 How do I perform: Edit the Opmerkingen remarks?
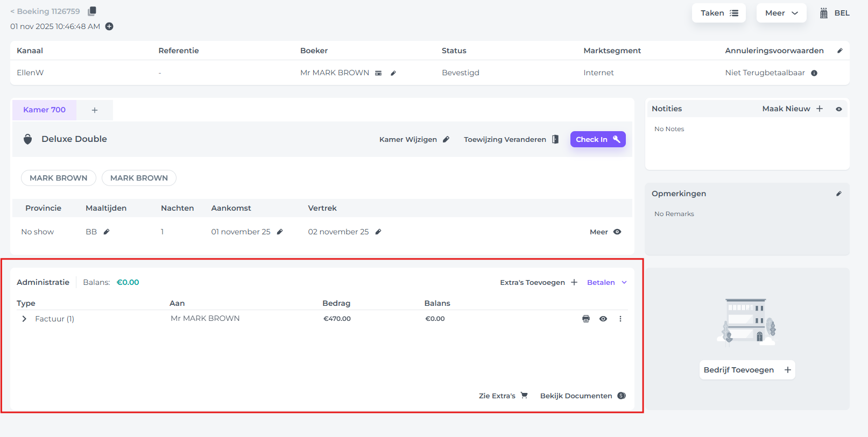(x=838, y=194)
